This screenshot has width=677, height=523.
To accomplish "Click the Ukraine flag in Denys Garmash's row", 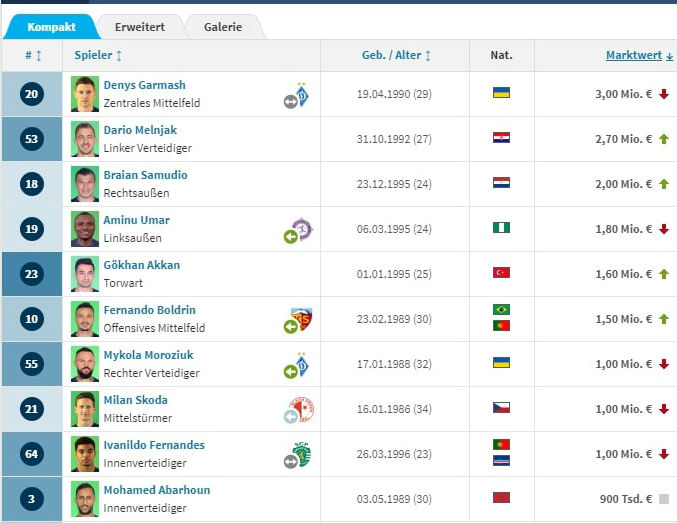I will tap(501, 93).
